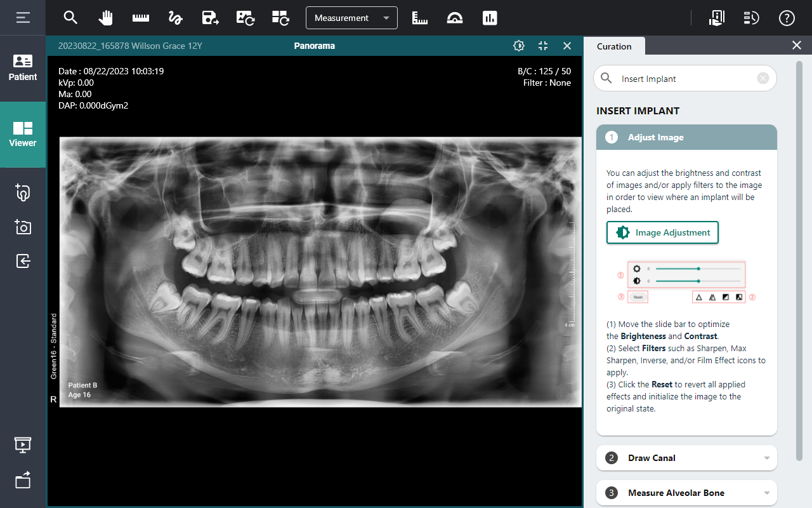Click the Insert Implant search field

coord(685,79)
